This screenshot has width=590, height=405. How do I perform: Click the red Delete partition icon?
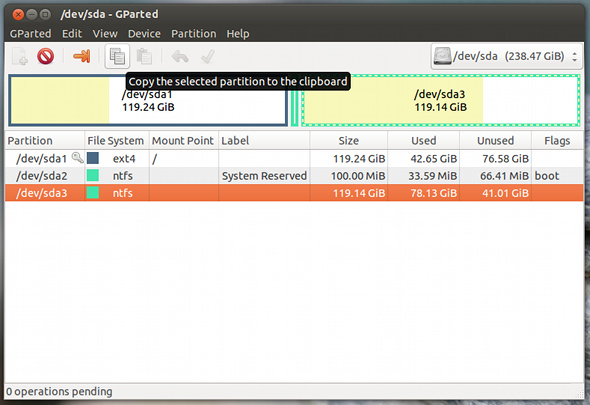46,56
